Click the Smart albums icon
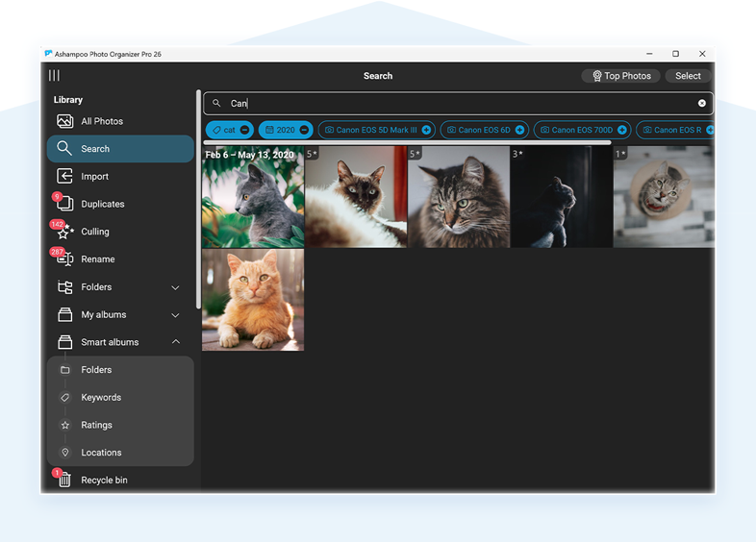This screenshot has width=756, height=542. pyautogui.click(x=64, y=342)
